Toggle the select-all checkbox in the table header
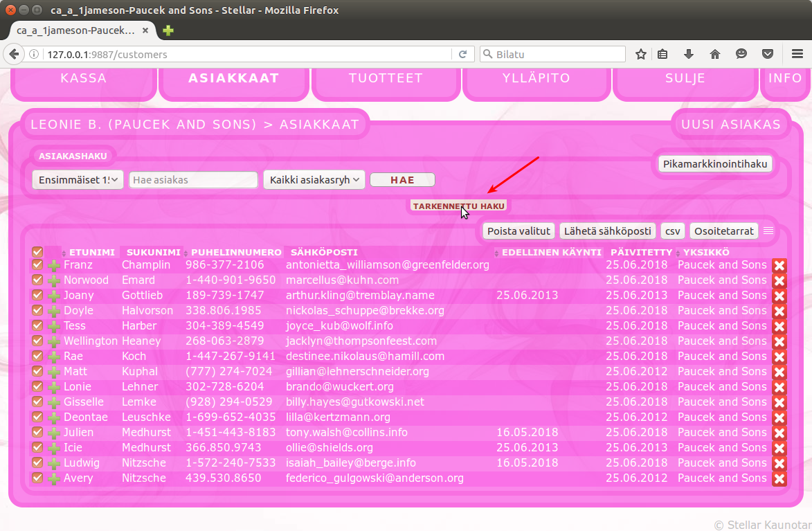The width and height of the screenshot is (812, 531). [x=37, y=253]
